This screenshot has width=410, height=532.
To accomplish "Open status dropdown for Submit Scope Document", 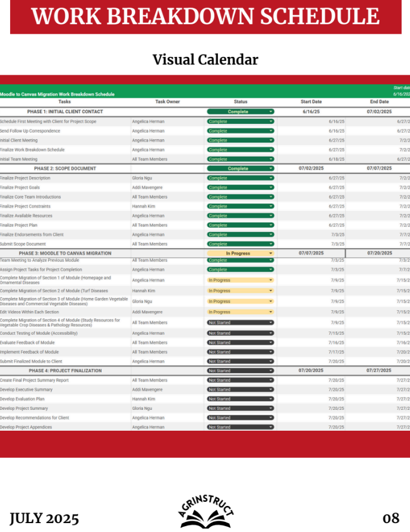I will (241, 244).
